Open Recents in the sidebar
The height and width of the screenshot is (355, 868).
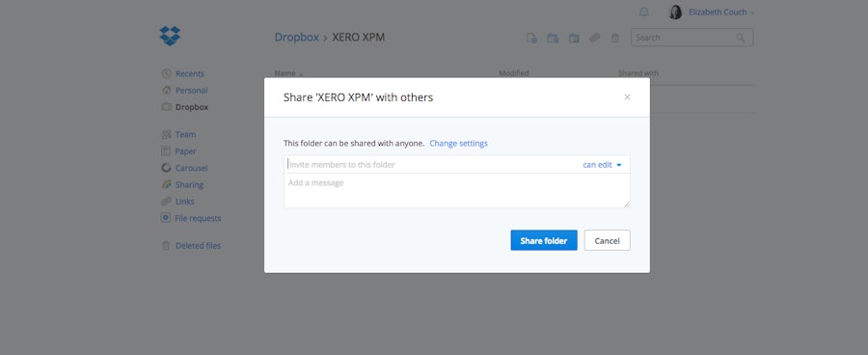coord(190,73)
